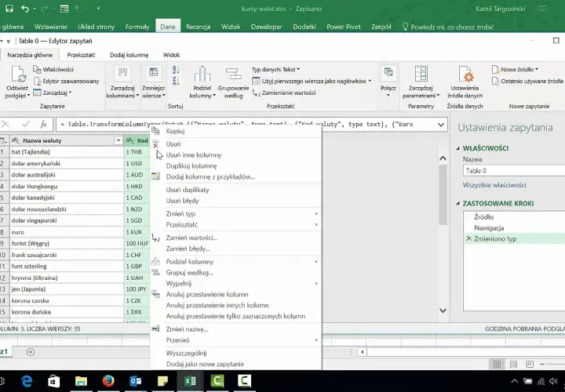
Task: Click the Połącz icon
Action: pyautogui.click(x=388, y=73)
